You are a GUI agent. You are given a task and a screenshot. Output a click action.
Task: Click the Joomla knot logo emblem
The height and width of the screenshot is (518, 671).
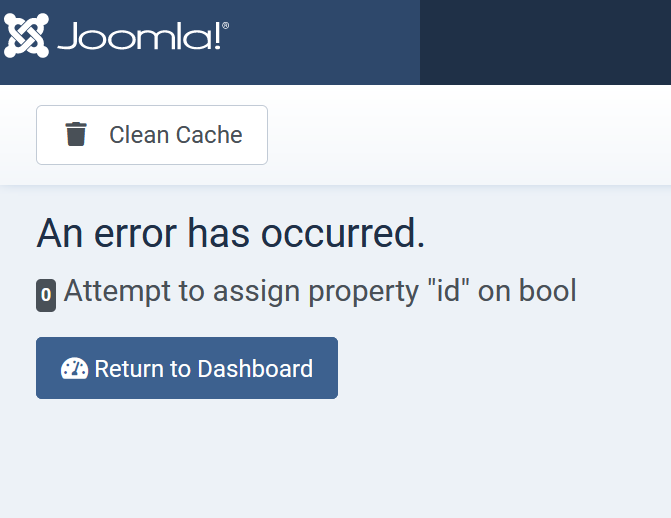(x=26, y=36)
